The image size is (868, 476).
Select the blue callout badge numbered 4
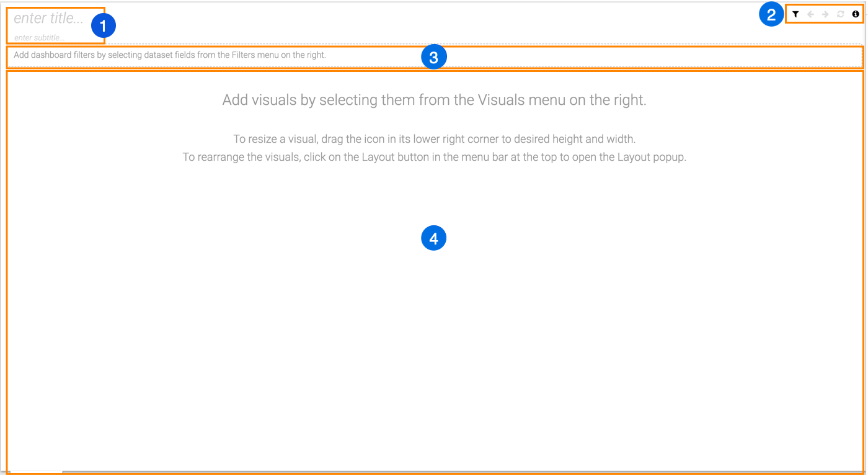(433, 238)
